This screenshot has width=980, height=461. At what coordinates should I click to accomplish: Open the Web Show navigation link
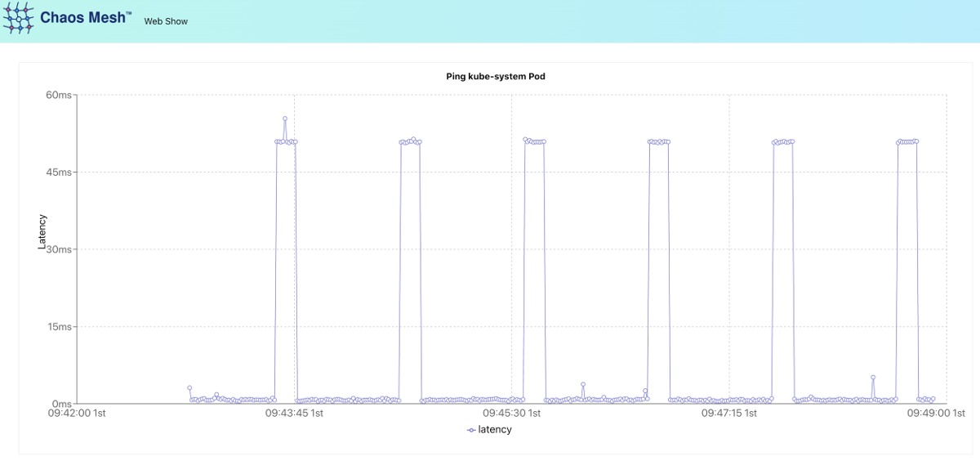click(x=166, y=21)
